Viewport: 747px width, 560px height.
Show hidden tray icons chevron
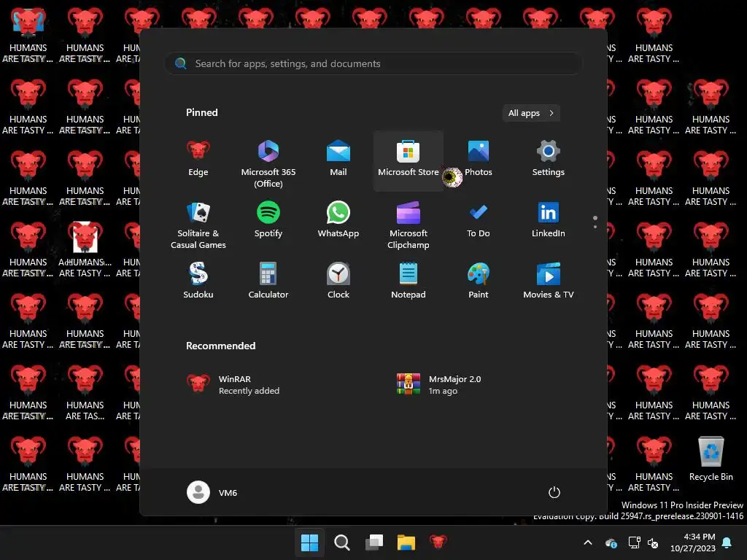pyautogui.click(x=588, y=542)
